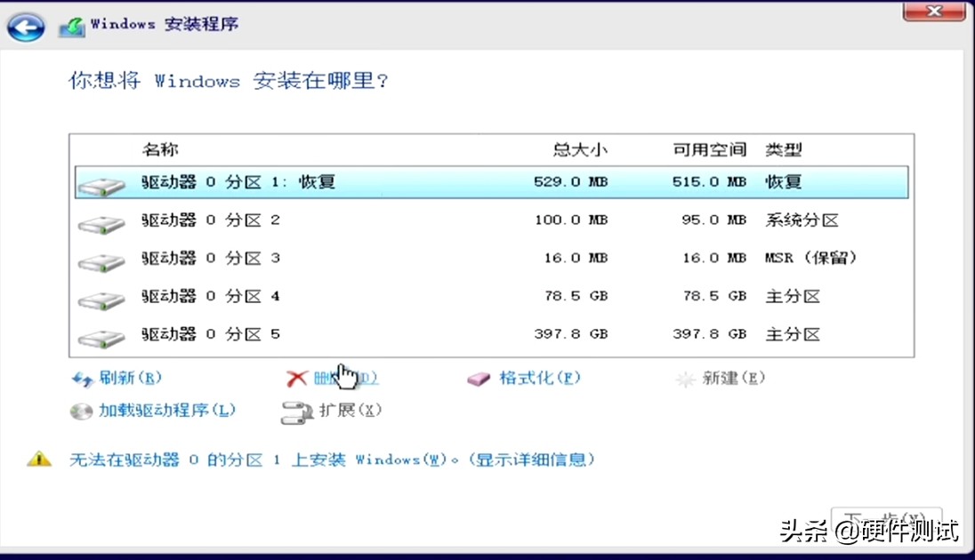Select the 397.8 GB primary partition
Viewport: 975px width, 560px height.
click(356, 334)
